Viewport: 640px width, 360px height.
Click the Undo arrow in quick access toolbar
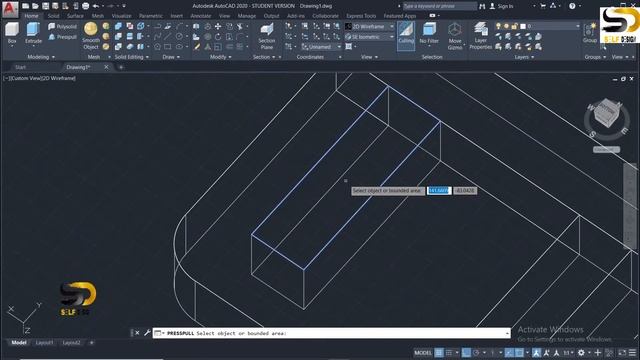[96, 6]
